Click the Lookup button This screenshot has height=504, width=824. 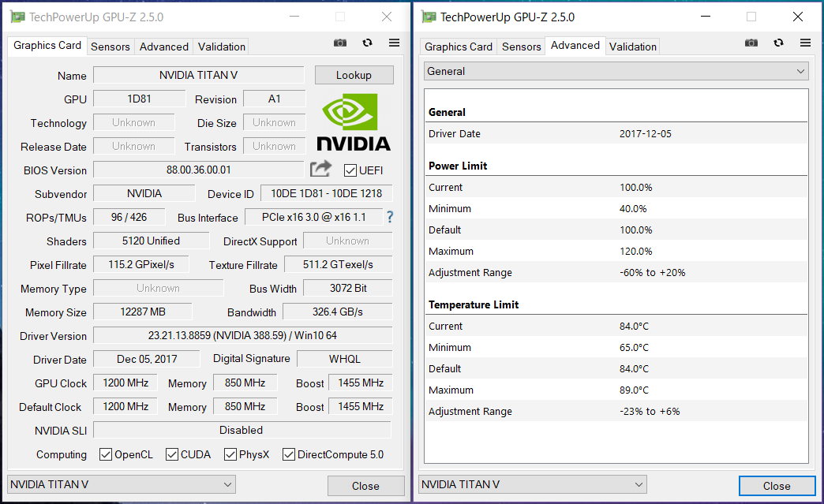(x=354, y=75)
